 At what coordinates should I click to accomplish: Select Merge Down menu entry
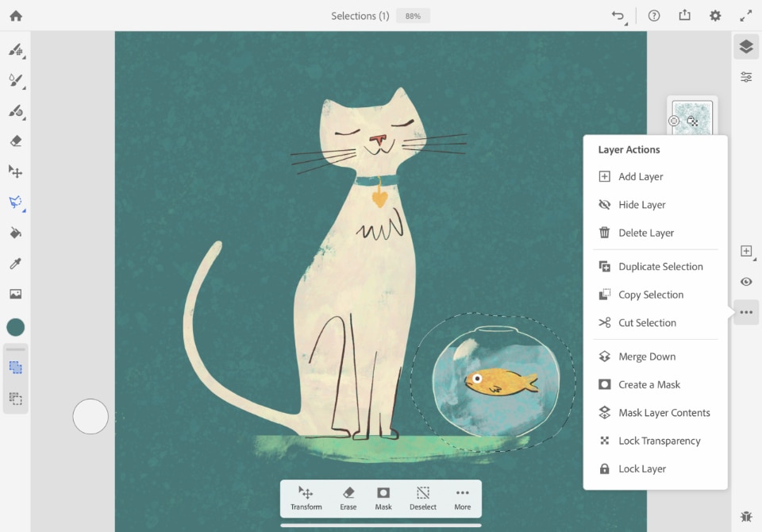pos(646,357)
